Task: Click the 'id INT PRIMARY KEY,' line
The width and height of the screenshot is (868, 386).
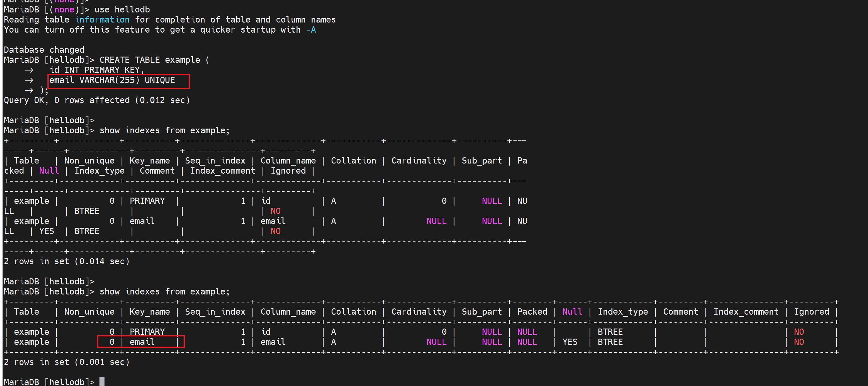Action: click(x=97, y=70)
